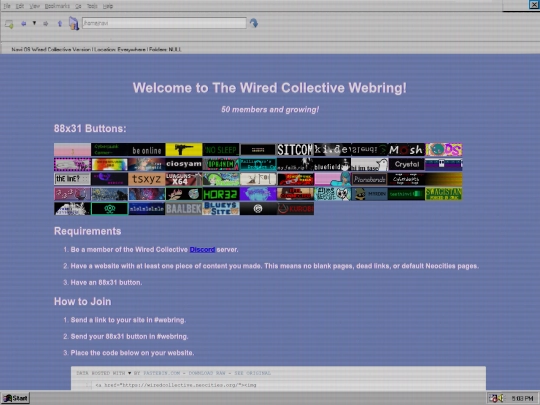Open the Tools menu
The height and width of the screenshot is (405, 540).
[92, 6]
